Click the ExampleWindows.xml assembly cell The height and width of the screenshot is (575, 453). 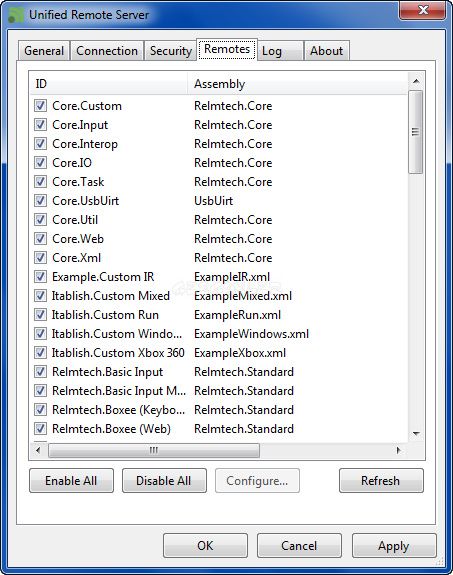click(x=251, y=334)
